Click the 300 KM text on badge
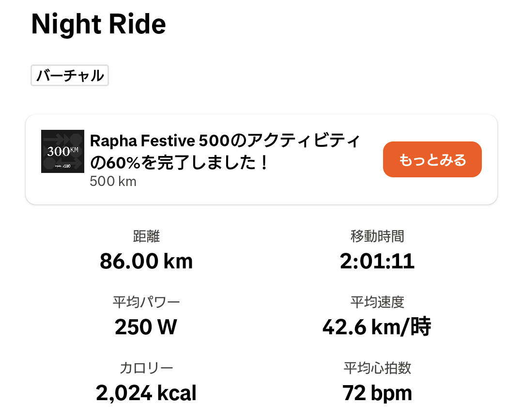 (62, 151)
